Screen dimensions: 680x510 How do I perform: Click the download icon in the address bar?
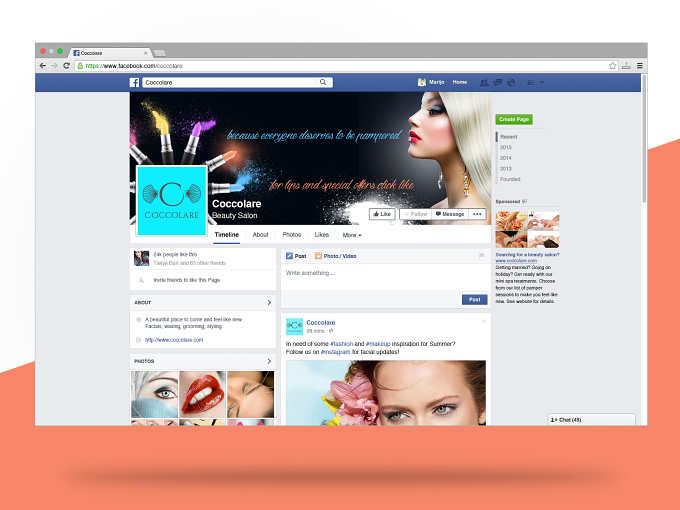[x=626, y=65]
